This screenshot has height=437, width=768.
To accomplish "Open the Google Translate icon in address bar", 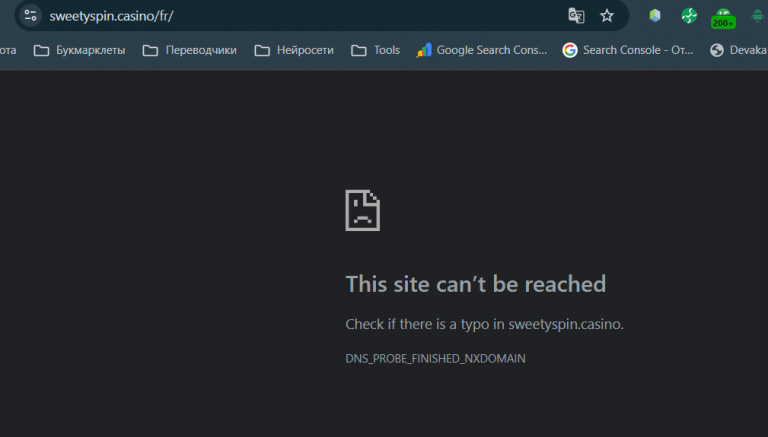I will (576, 16).
